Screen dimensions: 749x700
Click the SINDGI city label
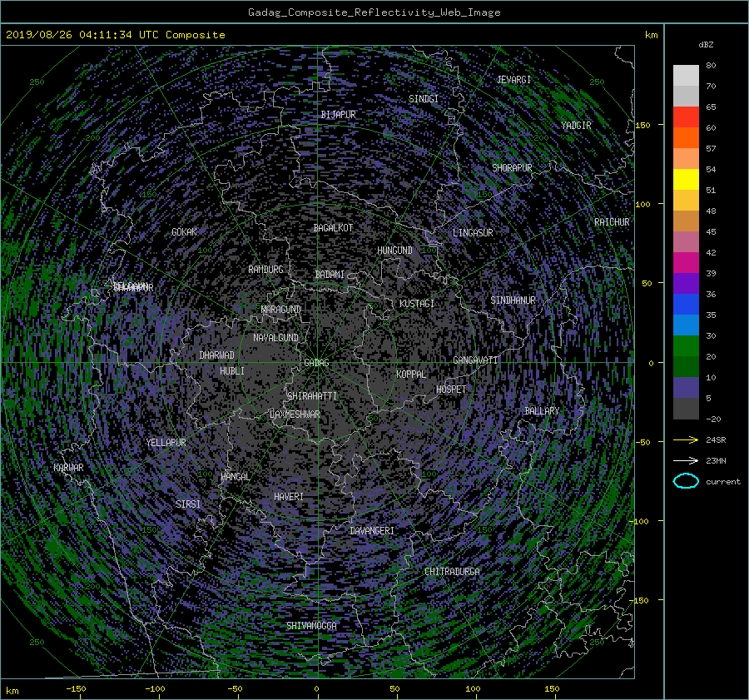click(424, 99)
